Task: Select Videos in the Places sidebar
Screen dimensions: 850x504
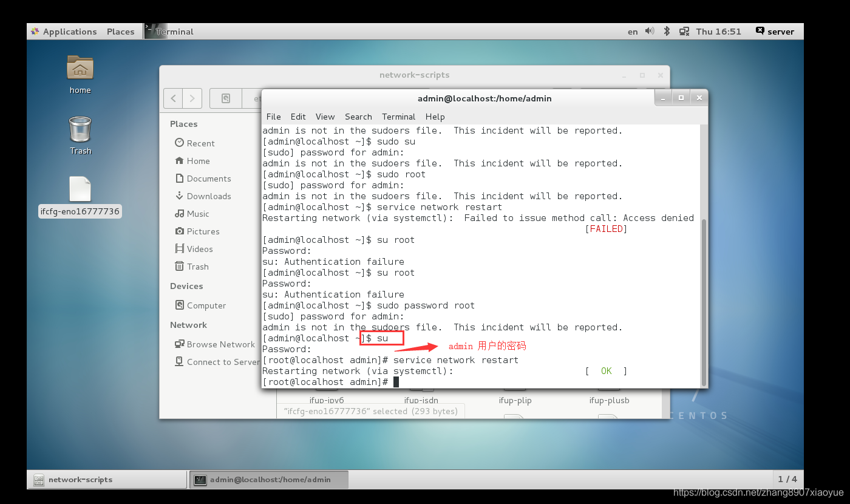Action: (194, 249)
